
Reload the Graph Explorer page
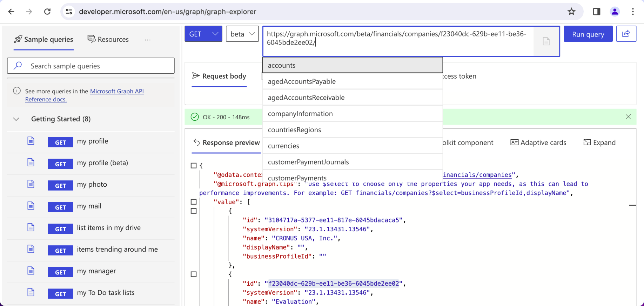pyautogui.click(x=47, y=12)
